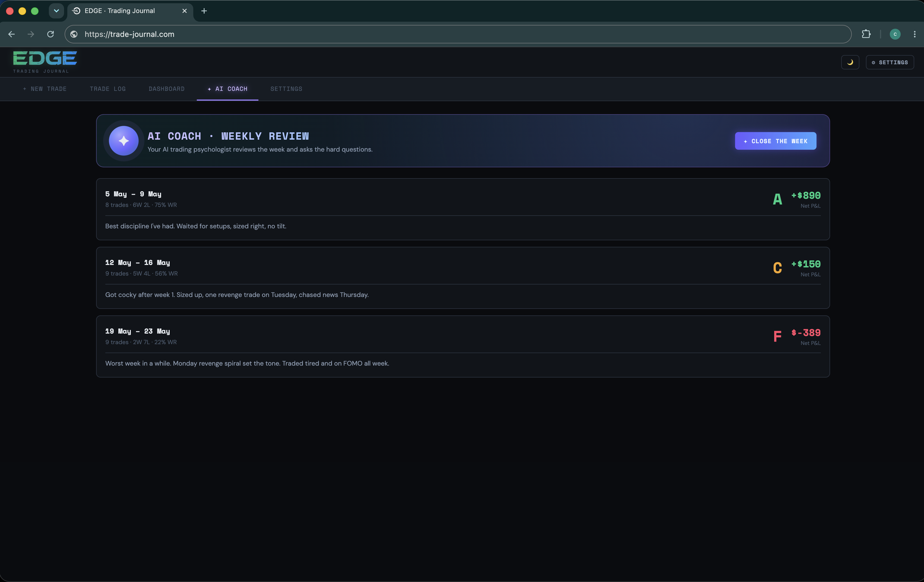Select the grade C badge for 12–16 May
Viewport: 924px width, 582px height.
(x=777, y=268)
